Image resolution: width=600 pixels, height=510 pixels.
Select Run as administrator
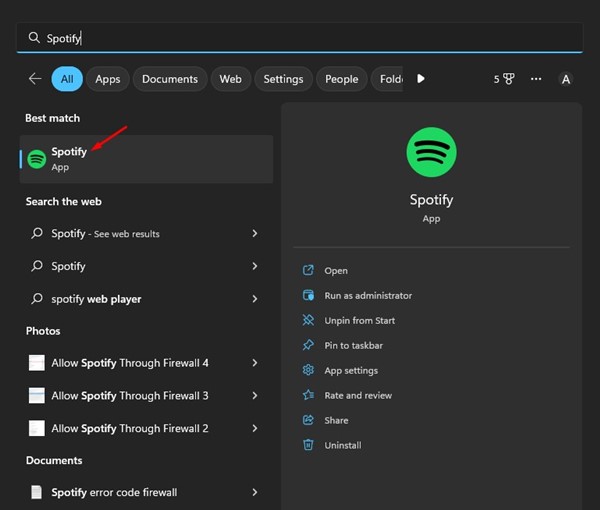point(368,296)
